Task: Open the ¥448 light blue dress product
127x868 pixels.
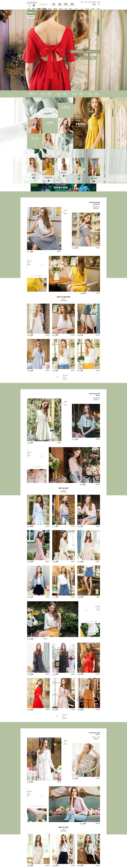Action: tap(38, 354)
